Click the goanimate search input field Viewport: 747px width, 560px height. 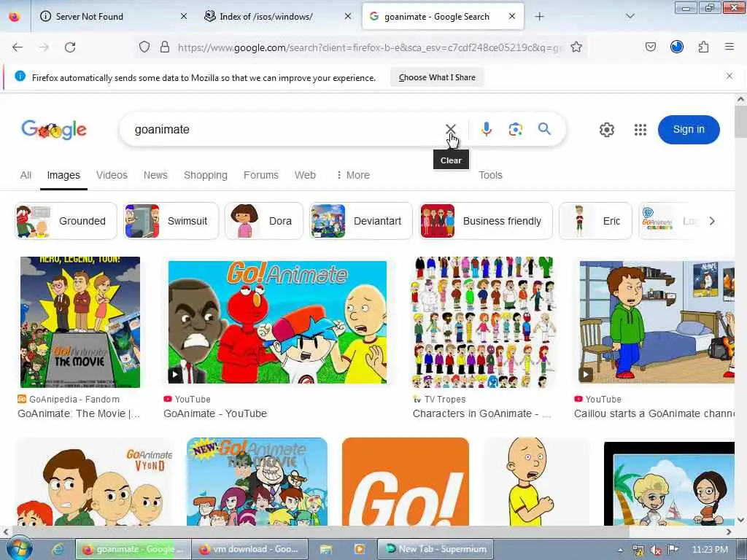click(281, 130)
